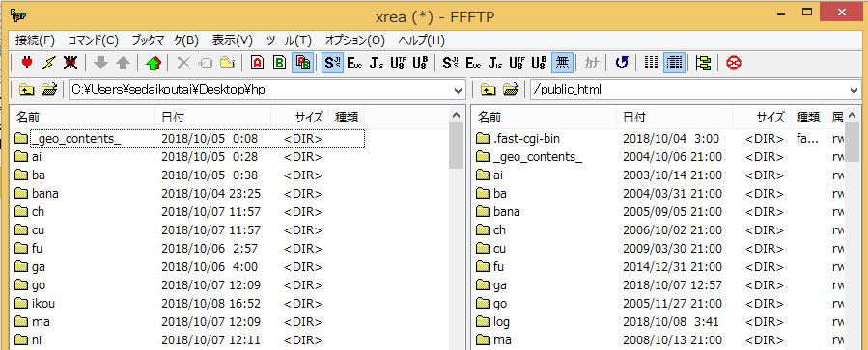Image resolution: width=868 pixels, height=350 pixels.
Task: Switch to list view display
Action: coord(652,63)
